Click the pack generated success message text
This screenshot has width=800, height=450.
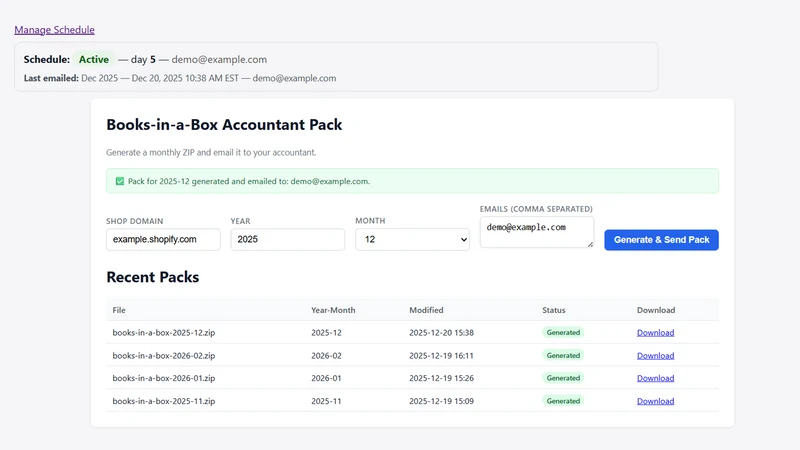tap(249, 181)
